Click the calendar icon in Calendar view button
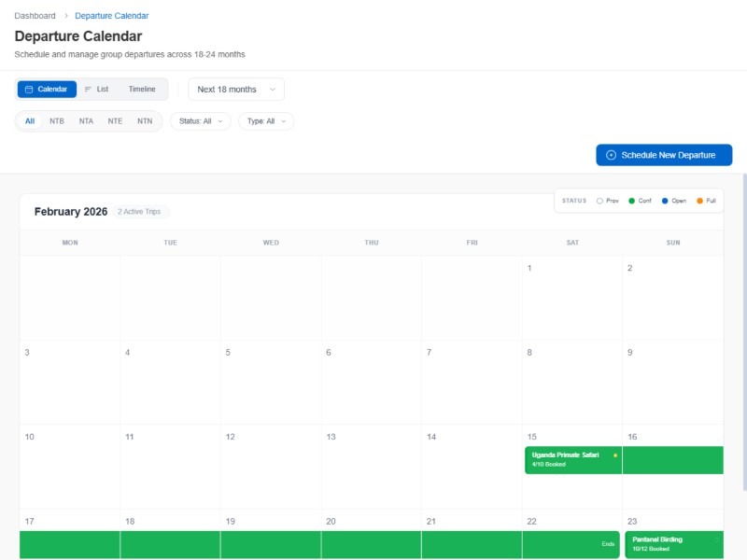The image size is (747, 560). pyautogui.click(x=29, y=90)
